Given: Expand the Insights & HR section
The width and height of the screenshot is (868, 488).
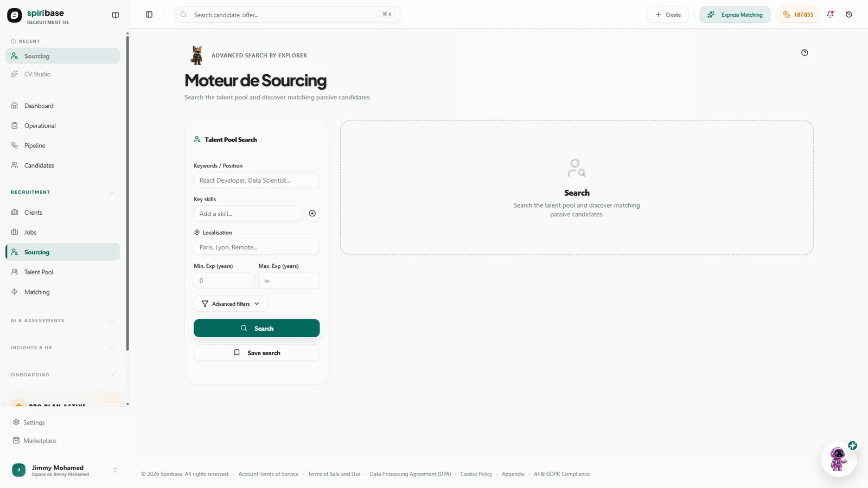Looking at the screenshot, I should coord(62,348).
